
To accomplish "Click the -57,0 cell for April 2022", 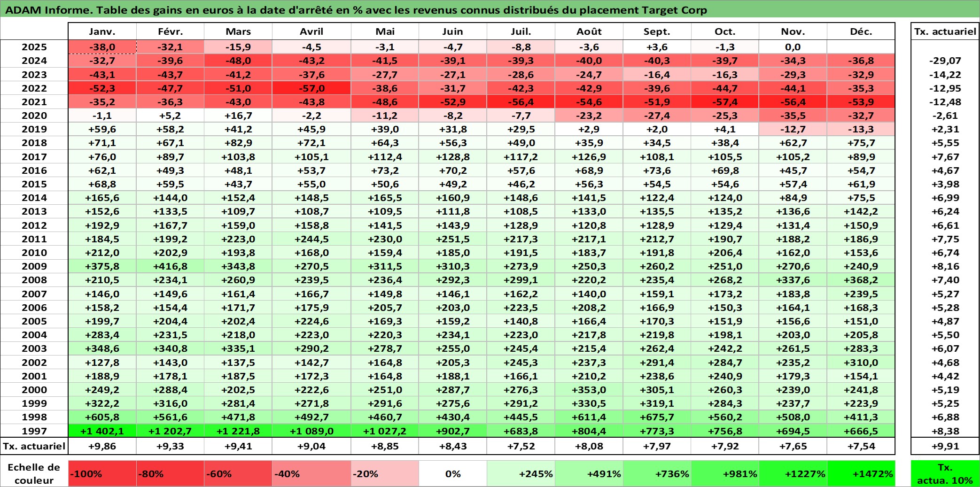I will (x=311, y=88).
